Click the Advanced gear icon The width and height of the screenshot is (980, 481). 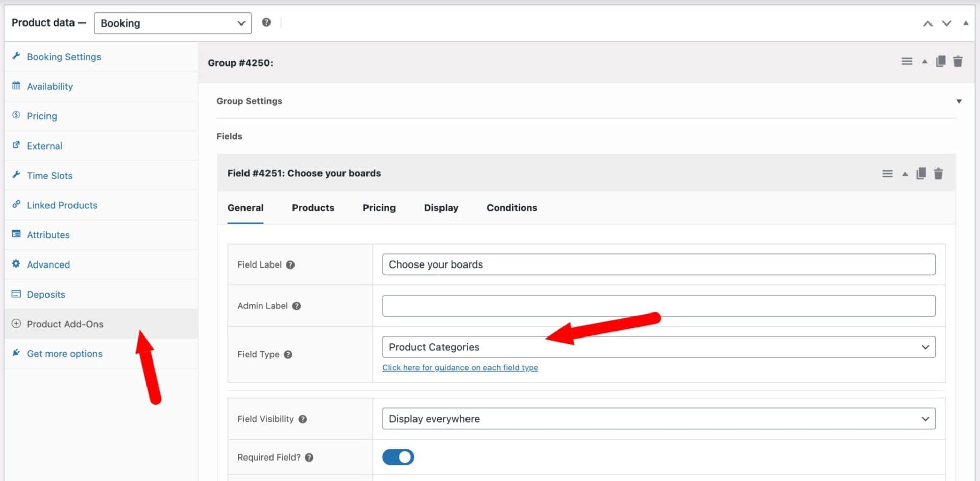pos(16,263)
